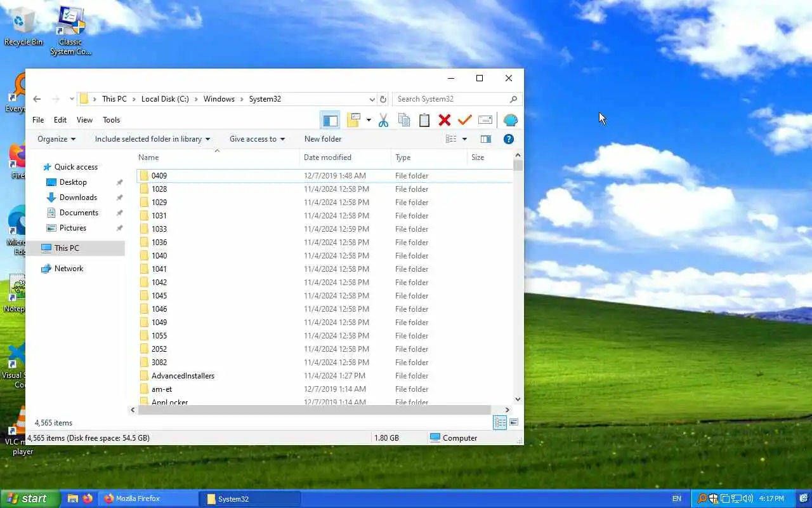The image size is (812, 508).
Task: Go back with the back arrow
Action: coord(37,99)
